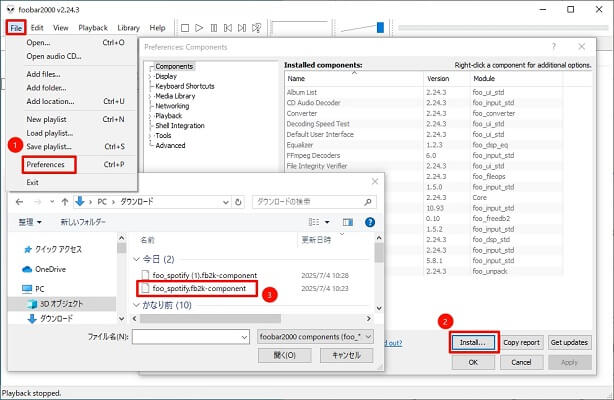Choose Exit from File menu
The width and height of the screenshot is (614, 400).
(72, 182)
